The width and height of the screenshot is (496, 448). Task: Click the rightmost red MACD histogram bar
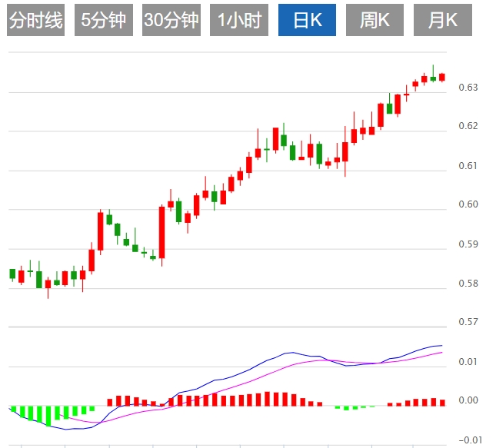tap(442, 402)
